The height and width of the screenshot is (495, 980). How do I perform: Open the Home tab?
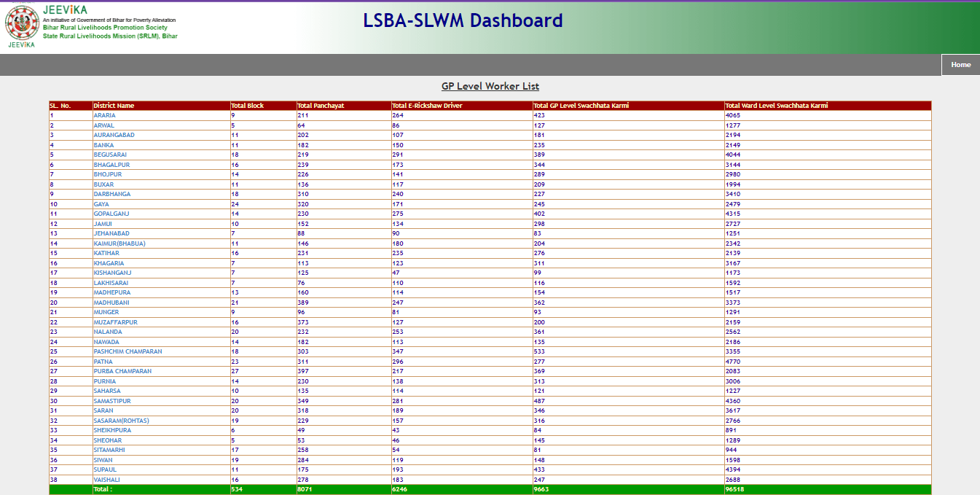(960, 64)
